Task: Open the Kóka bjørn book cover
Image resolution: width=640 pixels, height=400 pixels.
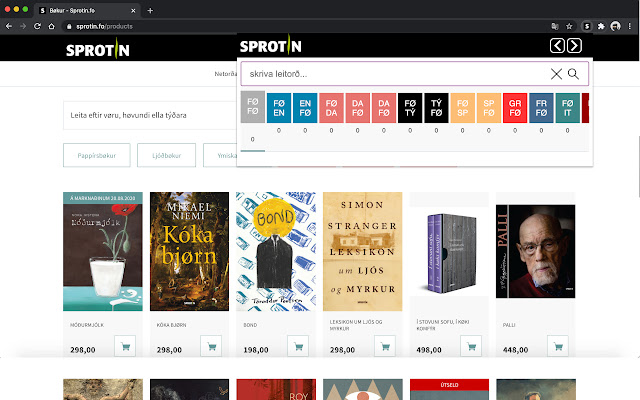Action: (189, 251)
